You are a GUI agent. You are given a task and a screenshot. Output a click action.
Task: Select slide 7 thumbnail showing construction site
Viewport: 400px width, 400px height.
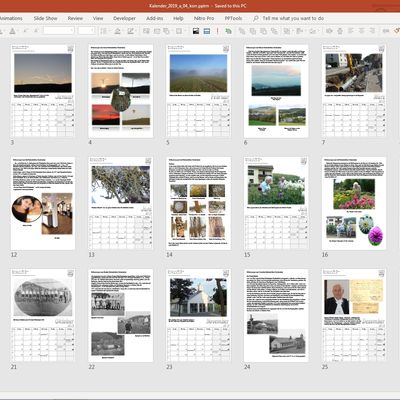(354, 91)
